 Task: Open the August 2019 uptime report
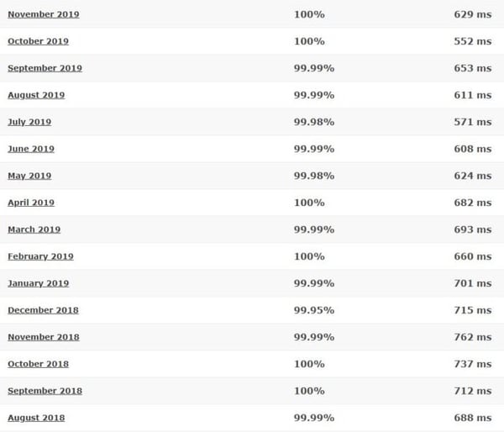coord(36,95)
